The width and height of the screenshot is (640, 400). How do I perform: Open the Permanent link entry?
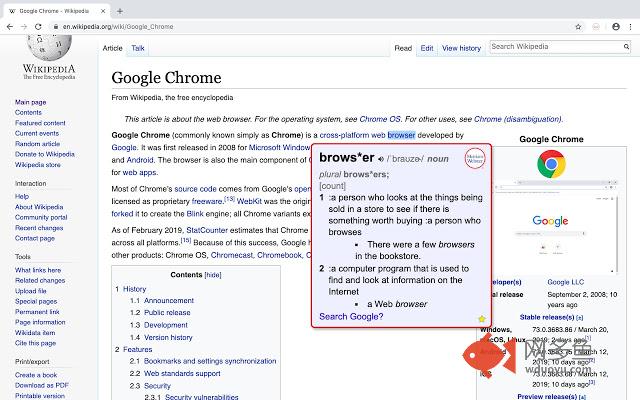pos(37,311)
